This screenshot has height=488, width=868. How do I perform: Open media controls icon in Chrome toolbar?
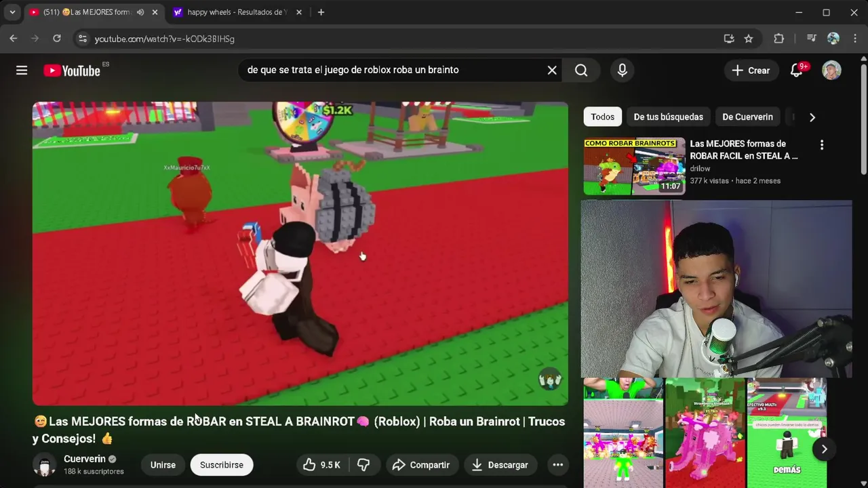[x=811, y=39]
